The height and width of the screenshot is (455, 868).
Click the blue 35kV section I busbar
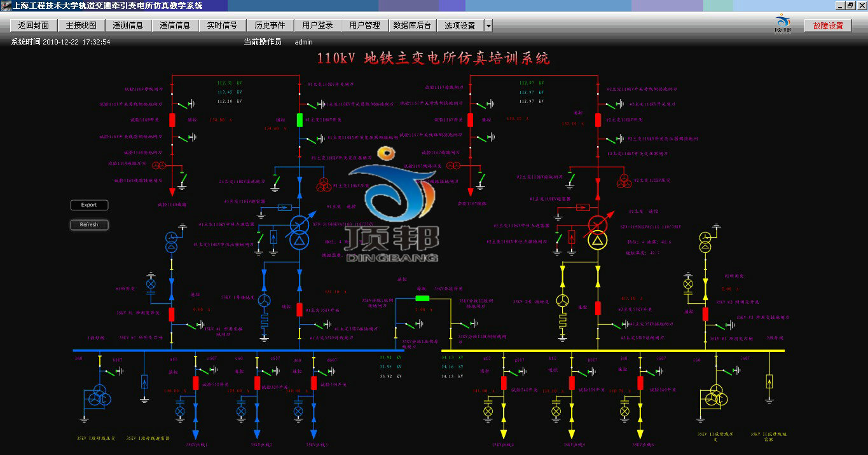235,350
